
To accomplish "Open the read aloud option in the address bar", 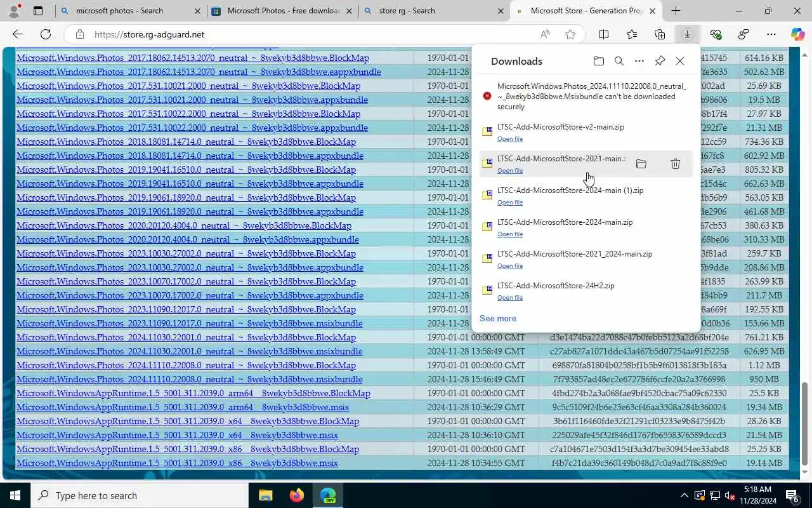I will [x=545, y=34].
